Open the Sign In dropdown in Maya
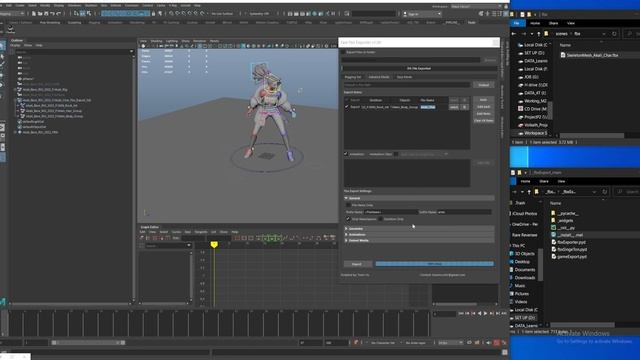Viewport: 640px width, 360px height. click(422, 14)
